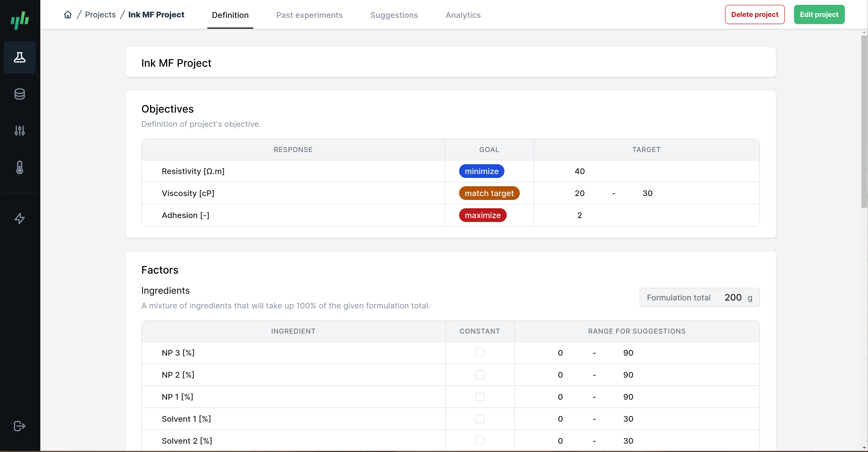Switch to the Past experiments tab
This screenshot has width=868, height=452.
(x=309, y=15)
